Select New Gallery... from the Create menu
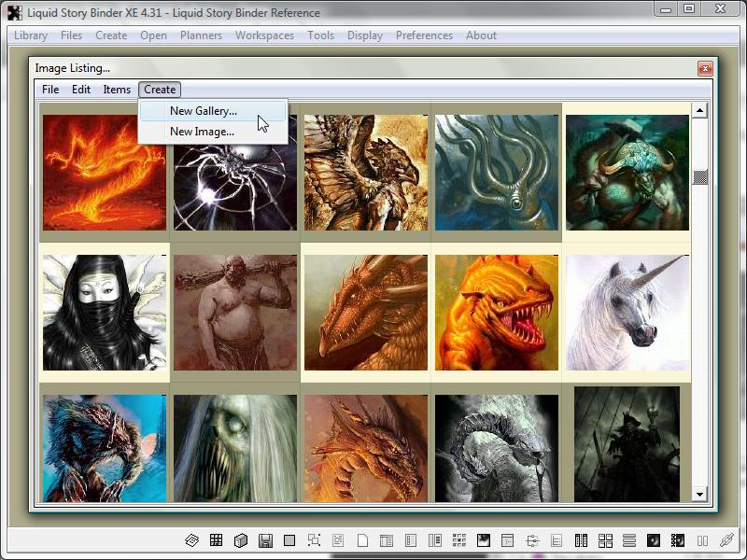 click(204, 111)
